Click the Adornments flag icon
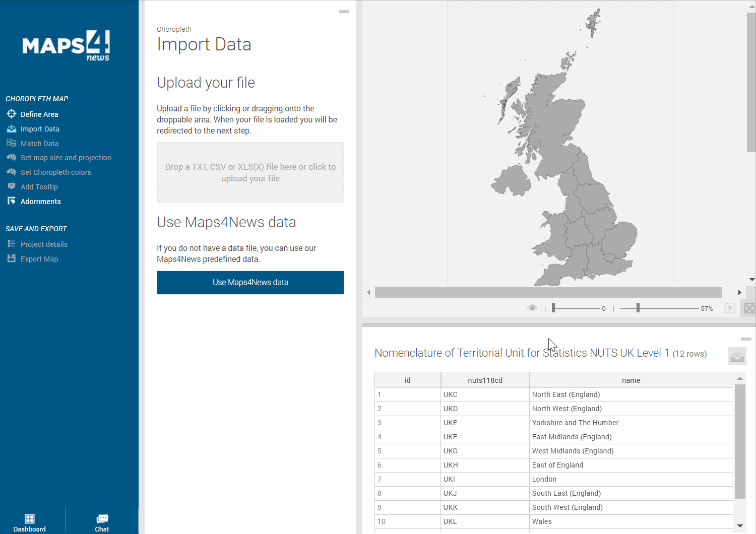756x534 pixels. (12, 201)
